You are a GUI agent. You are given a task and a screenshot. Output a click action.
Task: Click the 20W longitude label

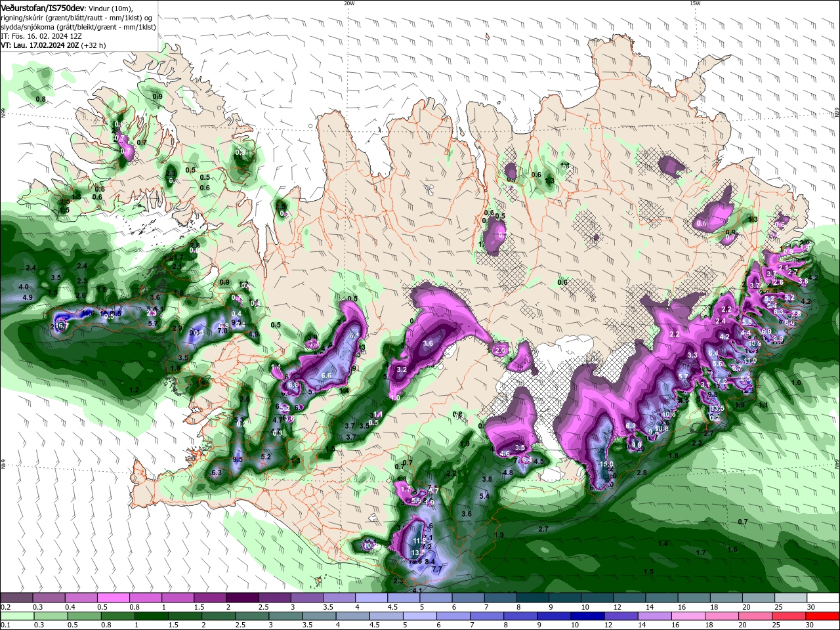pos(349,3)
